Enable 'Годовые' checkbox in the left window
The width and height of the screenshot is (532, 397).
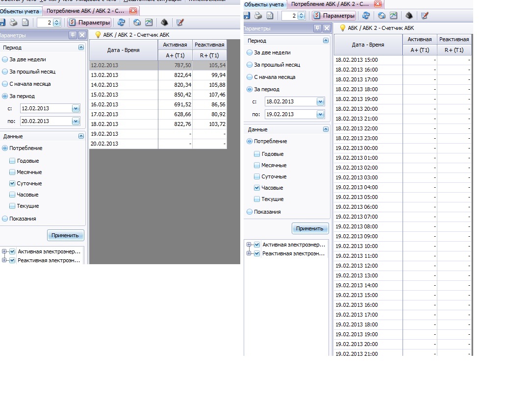click(12, 161)
